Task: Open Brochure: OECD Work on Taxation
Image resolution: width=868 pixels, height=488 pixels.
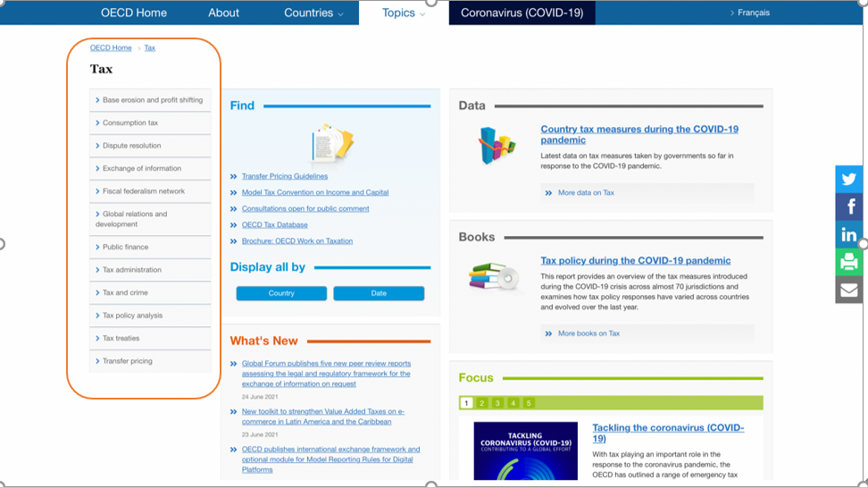Action: [297, 241]
